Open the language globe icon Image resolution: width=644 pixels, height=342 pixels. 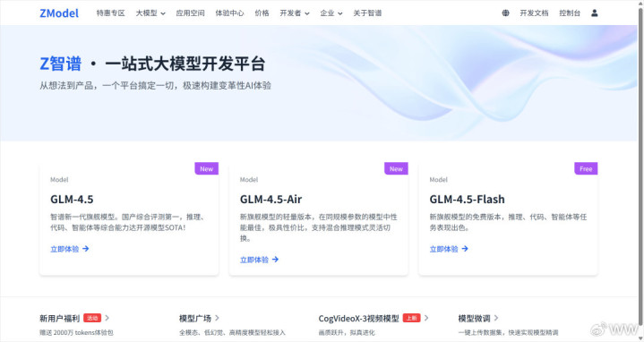click(x=505, y=13)
